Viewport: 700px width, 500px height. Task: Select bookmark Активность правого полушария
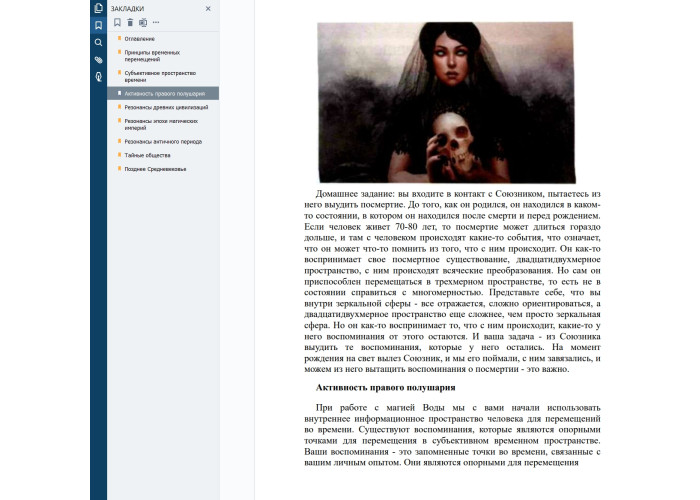pos(164,93)
